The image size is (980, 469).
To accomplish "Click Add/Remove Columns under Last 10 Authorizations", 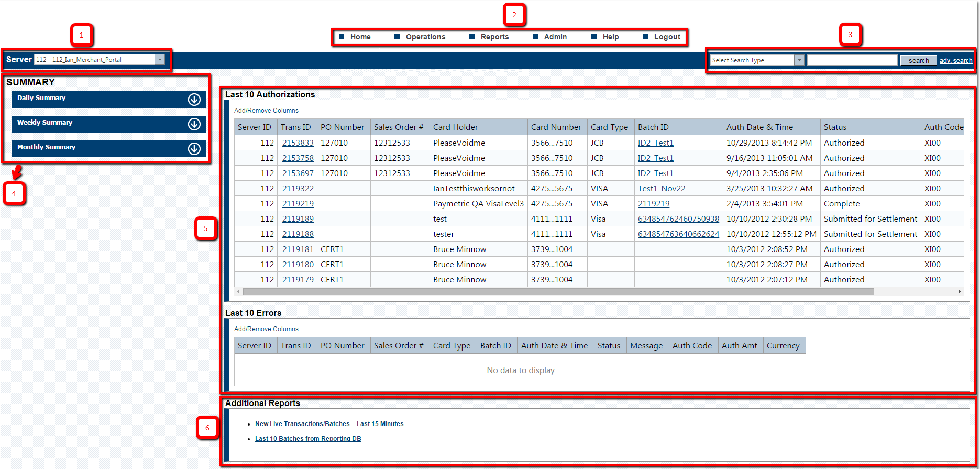I will tap(266, 111).
